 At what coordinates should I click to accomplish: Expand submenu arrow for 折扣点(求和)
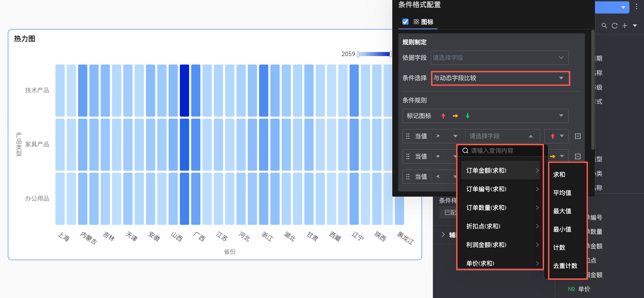tap(537, 226)
